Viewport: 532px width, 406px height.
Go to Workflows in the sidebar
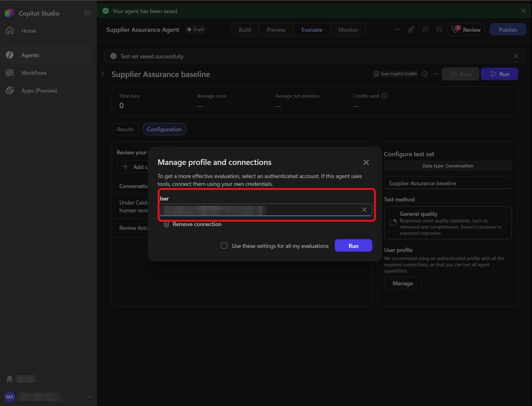[x=34, y=73]
